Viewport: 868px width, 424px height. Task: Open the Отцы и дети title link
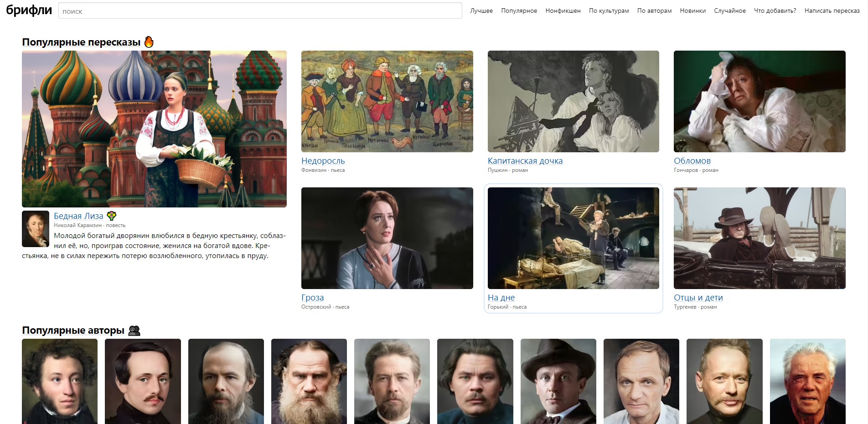coord(698,297)
